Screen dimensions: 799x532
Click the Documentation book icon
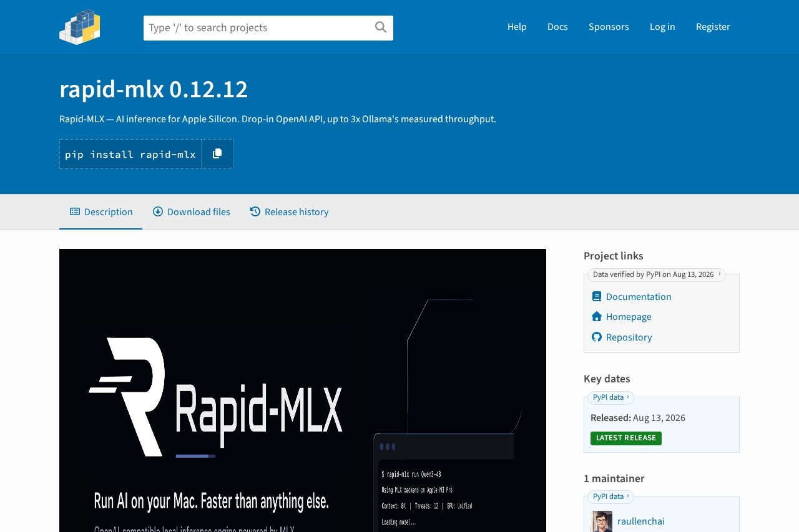pos(597,296)
